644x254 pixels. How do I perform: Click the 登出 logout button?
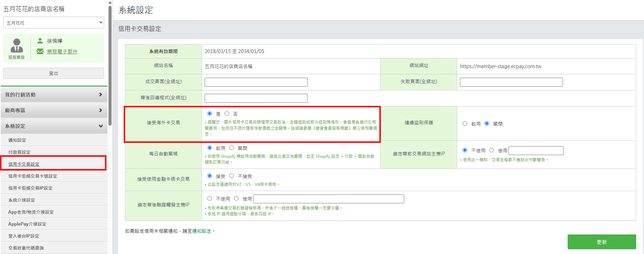tap(54, 73)
